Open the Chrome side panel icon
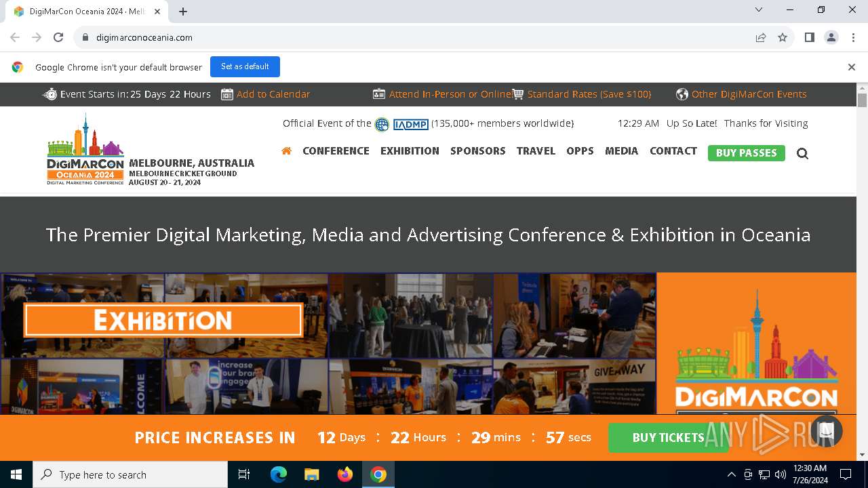868x488 pixels. click(x=809, y=37)
